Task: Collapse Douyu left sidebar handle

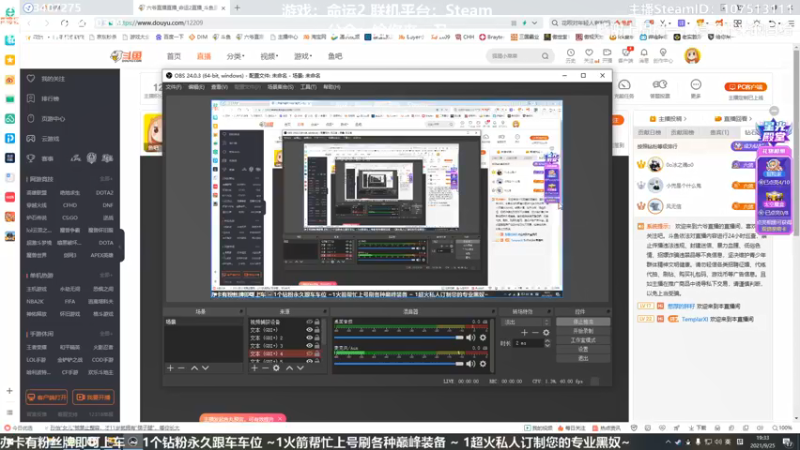Action: [121, 246]
